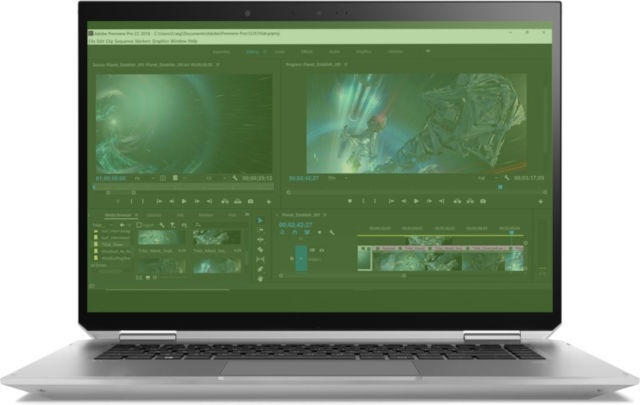Expand the workspace overflow chevron
Viewport: 640px width, 405px height.
(x=428, y=51)
